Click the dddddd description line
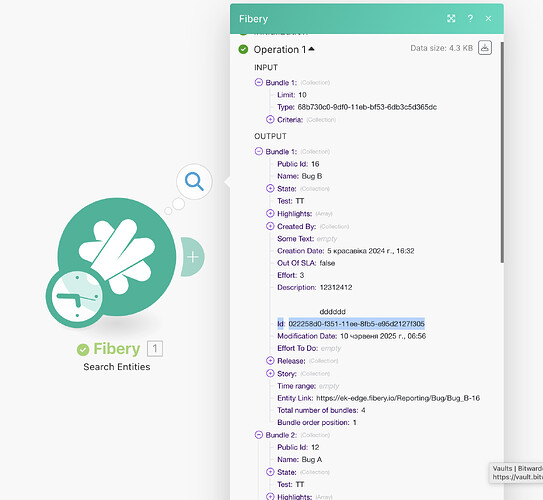Viewport: 543px width, 500px height. tap(332, 312)
